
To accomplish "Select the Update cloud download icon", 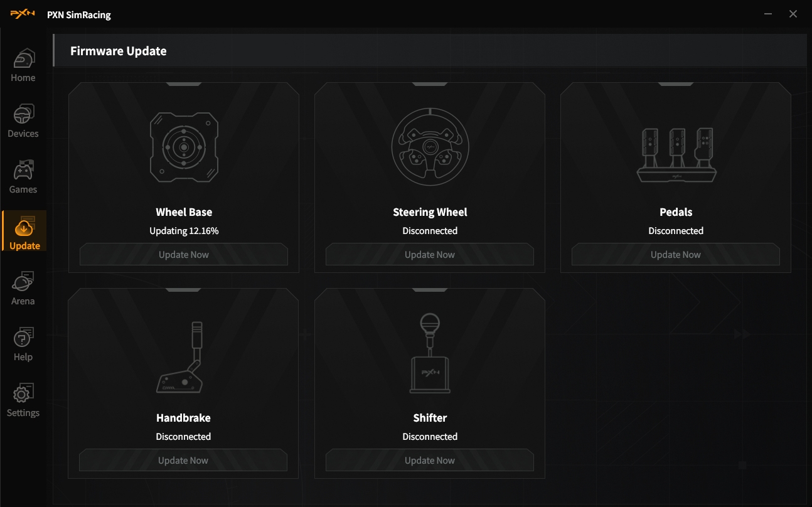I will (24, 227).
